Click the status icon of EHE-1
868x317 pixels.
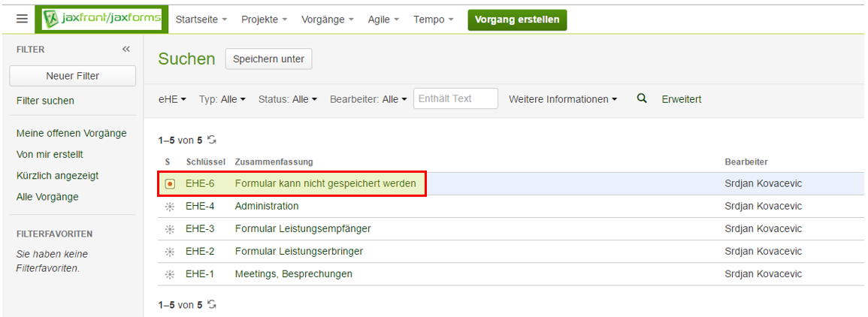coord(170,274)
